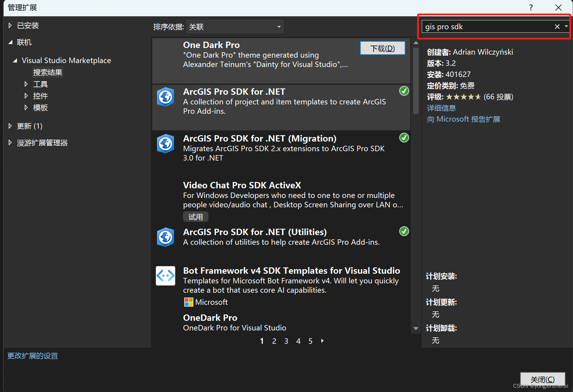Click installed checkmark on ArcGIS Pro SDK (Migration)
The image size is (573, 392).
tap(404, 138)
